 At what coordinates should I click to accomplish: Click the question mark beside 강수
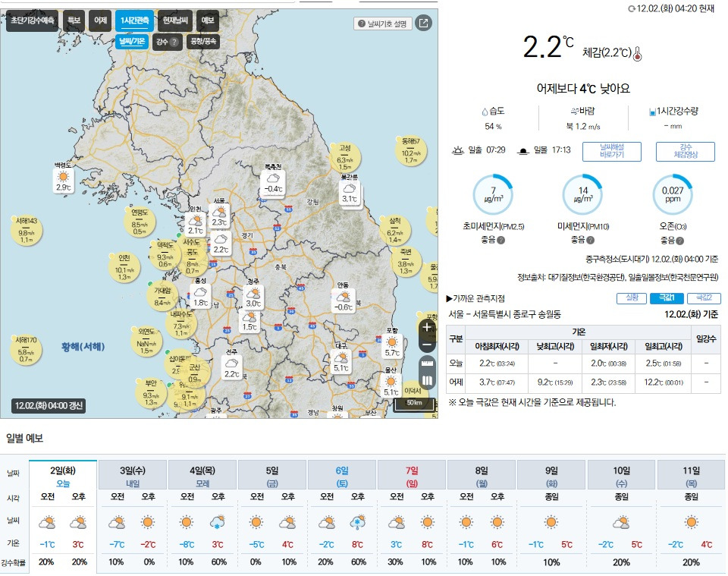[x=174, y=42]
